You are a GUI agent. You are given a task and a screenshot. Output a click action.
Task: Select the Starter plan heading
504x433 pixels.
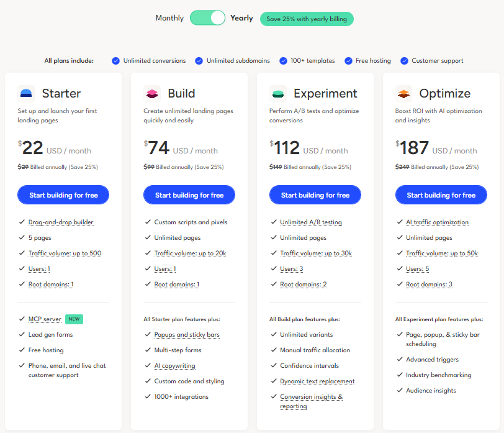61,93
